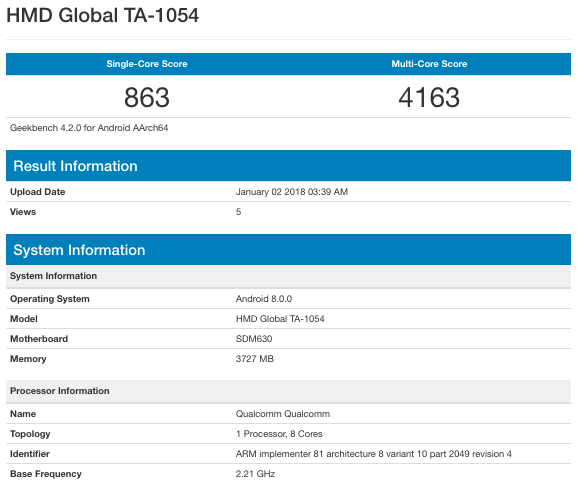
Task: Click the Operating System label
Action: click(50, 299)
